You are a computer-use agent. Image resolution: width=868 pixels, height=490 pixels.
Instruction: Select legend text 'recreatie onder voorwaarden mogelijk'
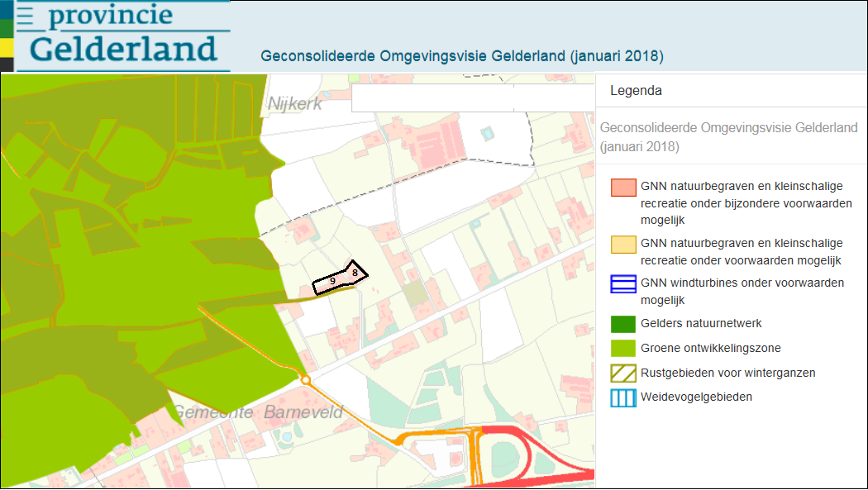(741, 260)
